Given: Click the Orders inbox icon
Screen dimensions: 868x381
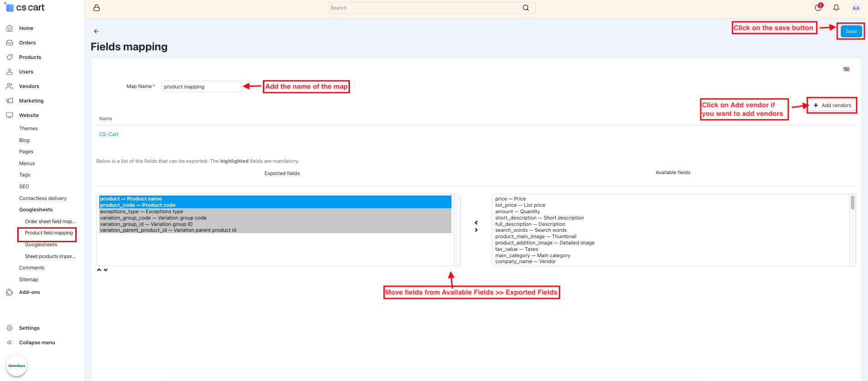Looking at the screenshot, I should tap(10, 43).
